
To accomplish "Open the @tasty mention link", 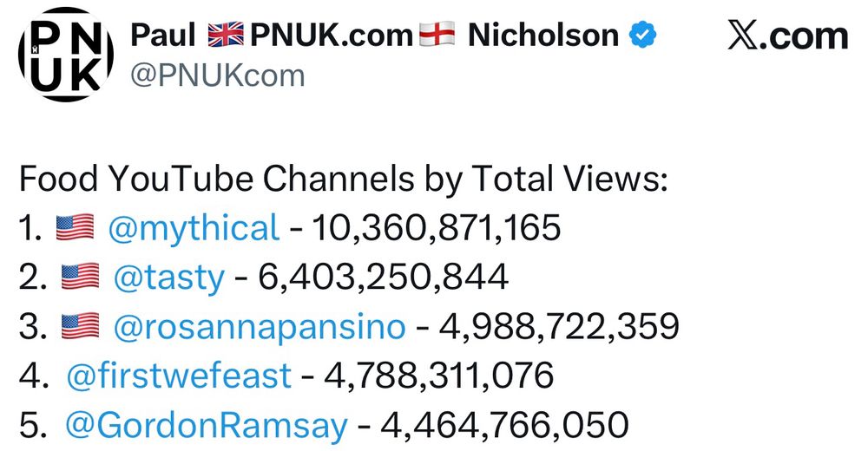I will (169, 278).
